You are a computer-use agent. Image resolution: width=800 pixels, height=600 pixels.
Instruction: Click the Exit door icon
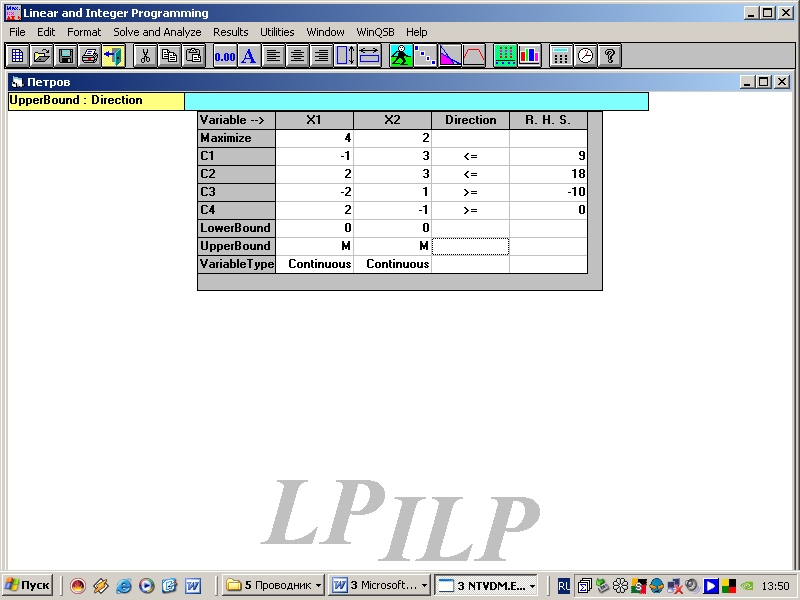tap(113, 56)
